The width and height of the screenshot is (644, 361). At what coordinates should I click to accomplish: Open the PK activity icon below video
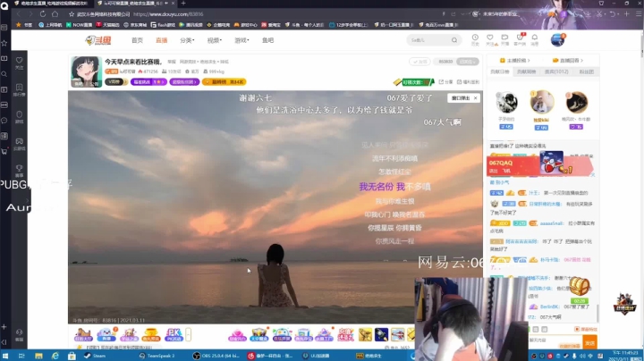(x=174, y=334)
